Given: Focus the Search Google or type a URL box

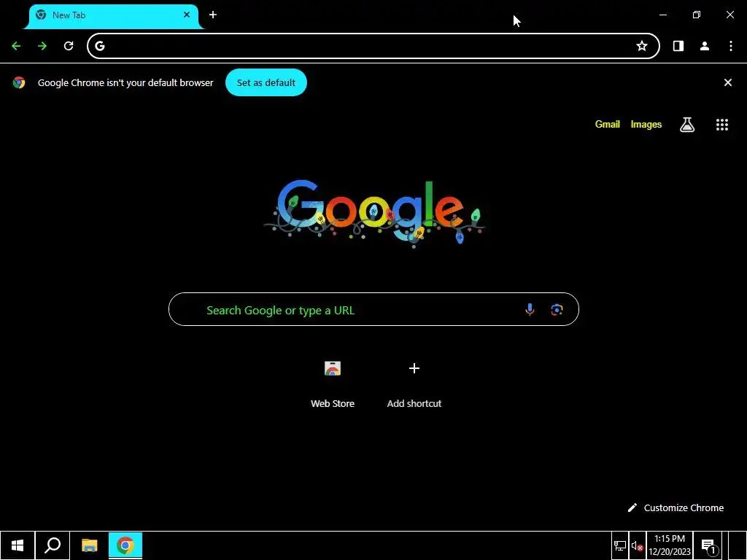Looking at the screenshot, I should 373,309.
